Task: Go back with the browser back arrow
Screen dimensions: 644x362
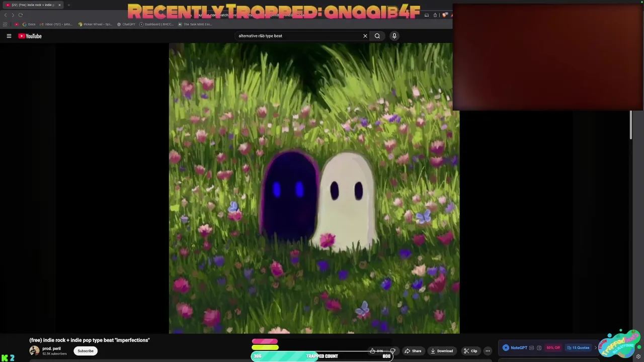Action: [6, 15]
